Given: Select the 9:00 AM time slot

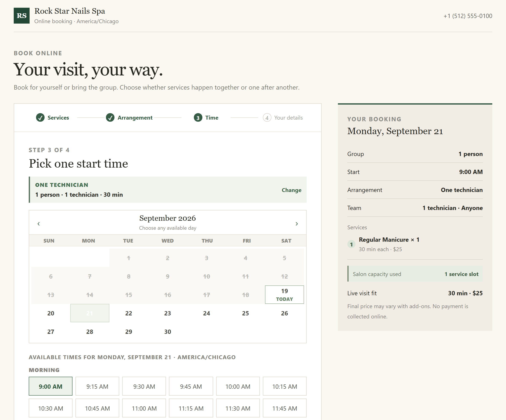Looking at the screenshot, I should point(51,386).
